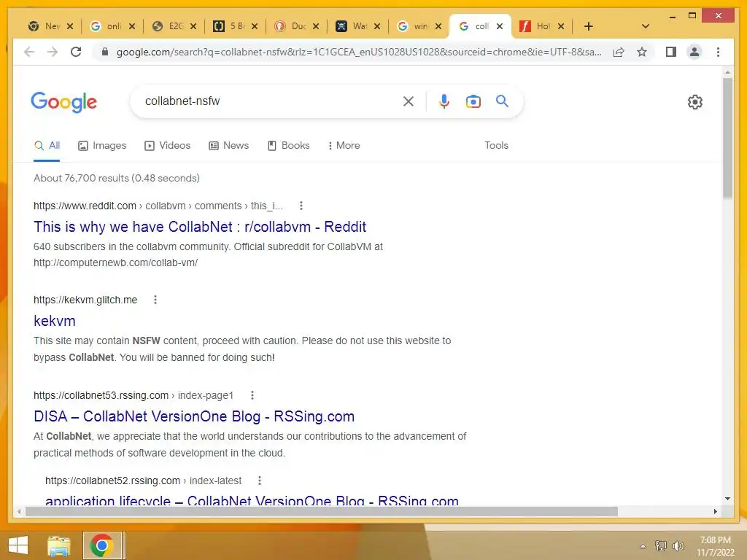Switch to the 'win' Google tab
The height and width of the screenshot is (560, 747).
coord(413,26)
